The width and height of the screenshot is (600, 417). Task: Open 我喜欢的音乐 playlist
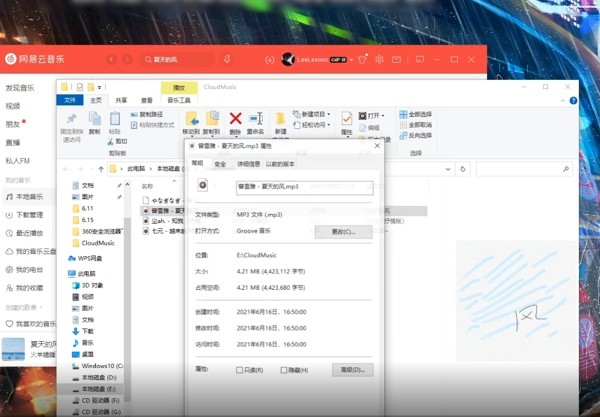tap(30, 324)
